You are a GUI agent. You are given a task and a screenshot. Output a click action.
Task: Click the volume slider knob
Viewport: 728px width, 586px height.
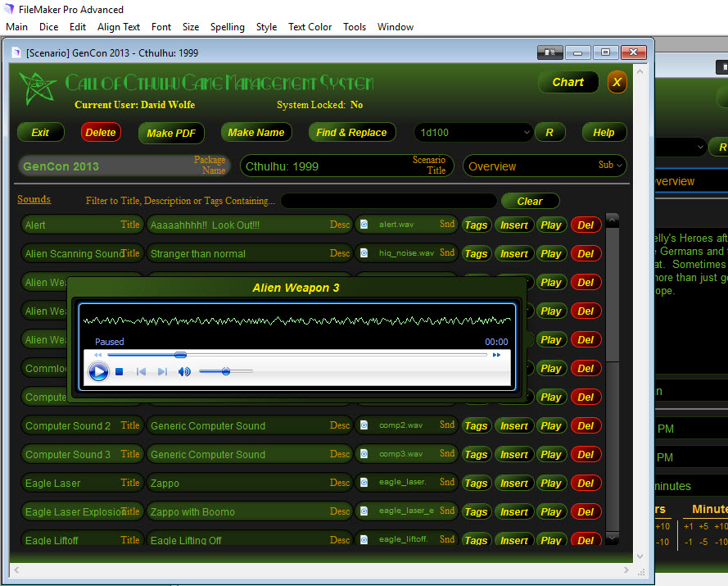(226, 371)
